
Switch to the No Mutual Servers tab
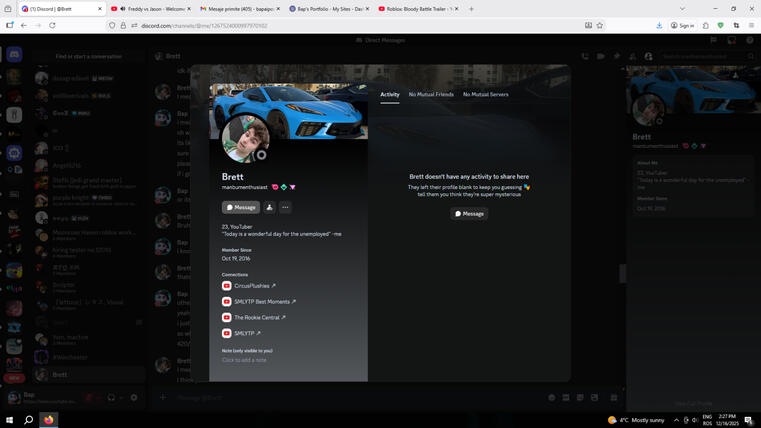(x=485, y=94)
